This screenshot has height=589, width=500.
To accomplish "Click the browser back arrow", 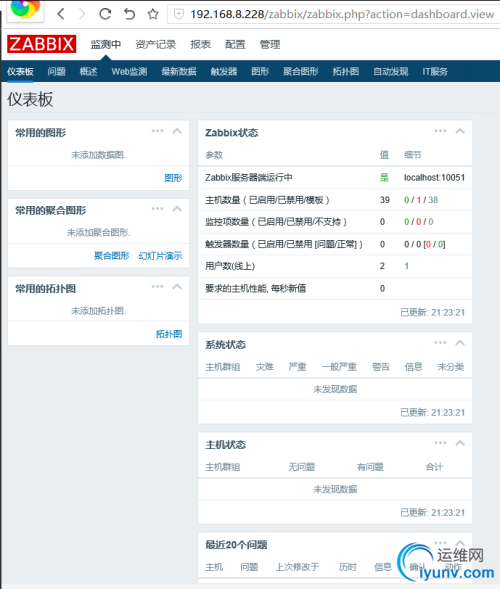I will pos(61,14).
